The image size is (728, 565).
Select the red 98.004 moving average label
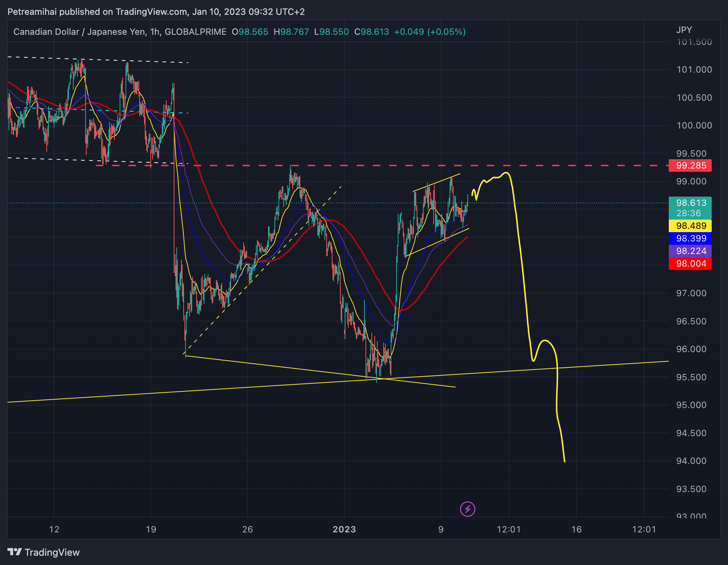tap(690, 264)
